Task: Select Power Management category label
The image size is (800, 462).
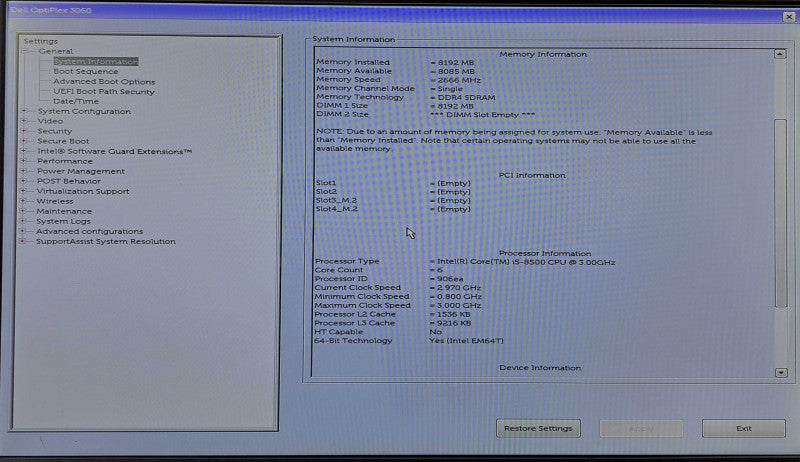Action: [81, 171]
